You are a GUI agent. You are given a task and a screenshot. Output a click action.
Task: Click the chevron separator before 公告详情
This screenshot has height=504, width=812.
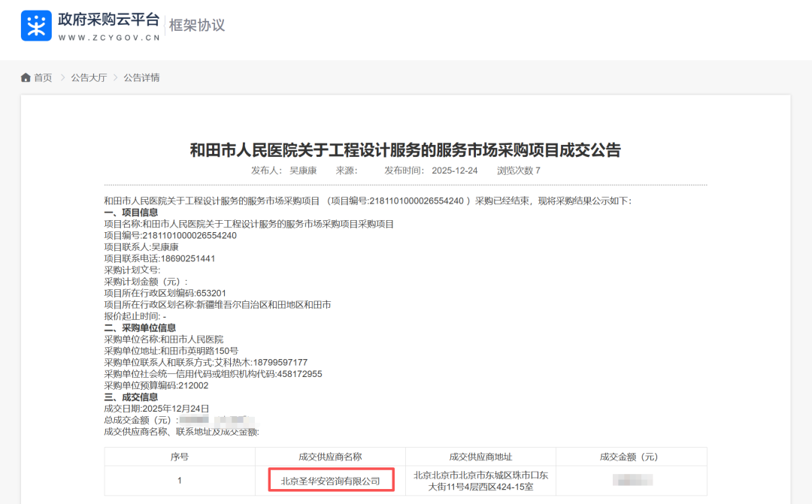116,78
